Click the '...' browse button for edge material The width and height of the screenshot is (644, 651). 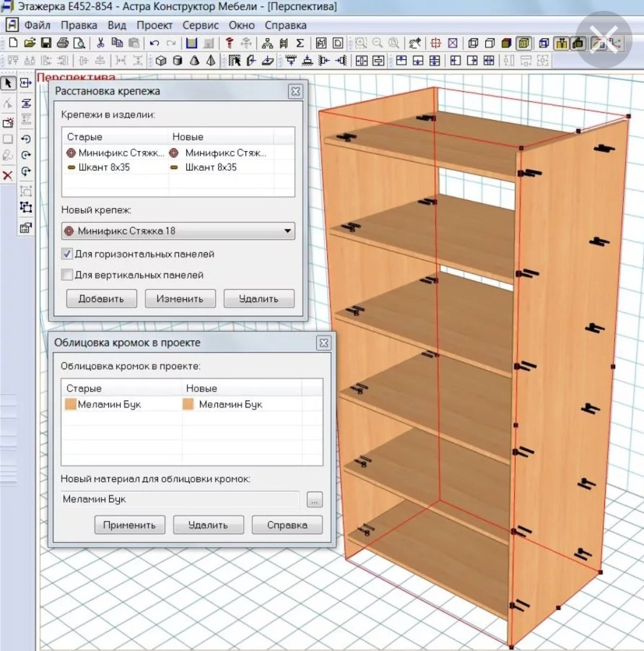pyautogui.click(x=314, y=500)
